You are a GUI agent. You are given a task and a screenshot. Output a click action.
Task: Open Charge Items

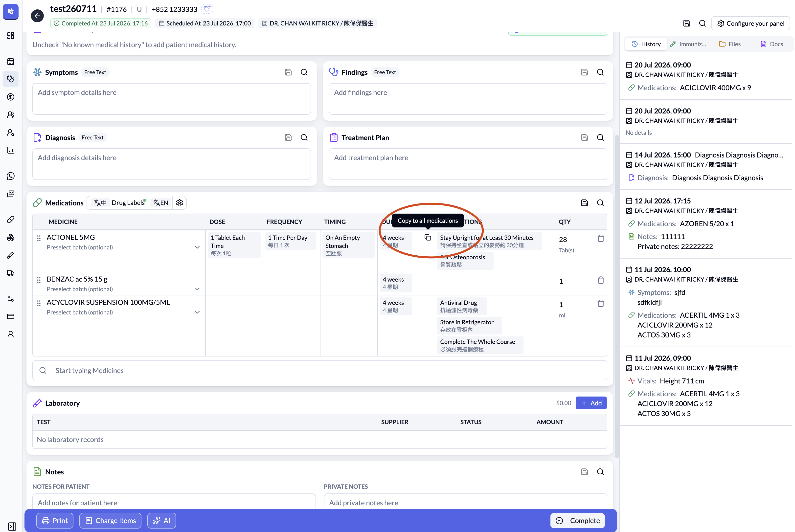click(110, 520)
